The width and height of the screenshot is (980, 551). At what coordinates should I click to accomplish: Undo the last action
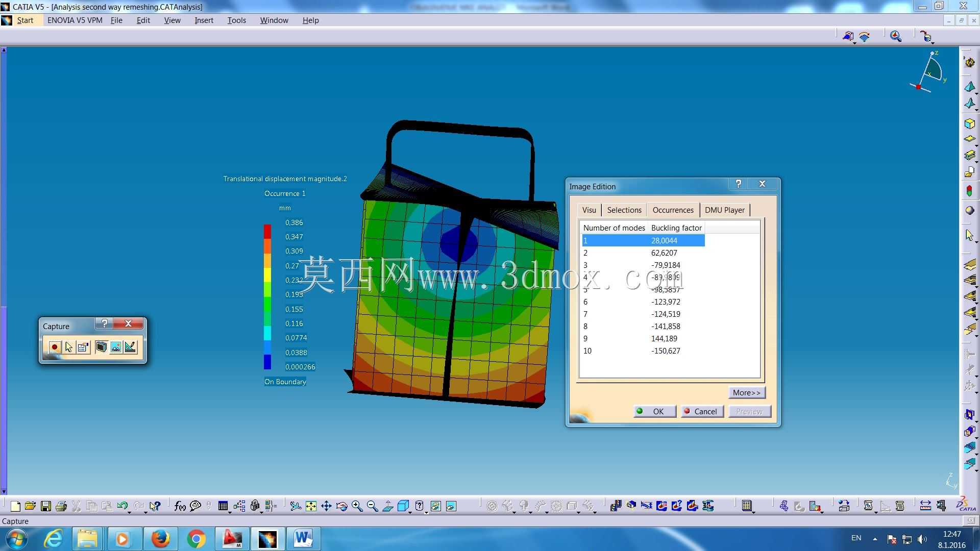(122, 506)
